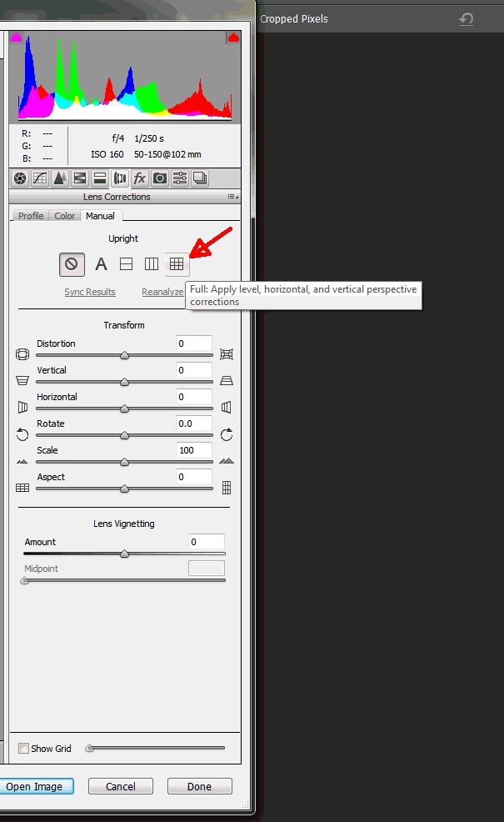The height and width of the screenshot is (822, 504).
Task: Open the Tone Curve panel
Action: [40, 178]
